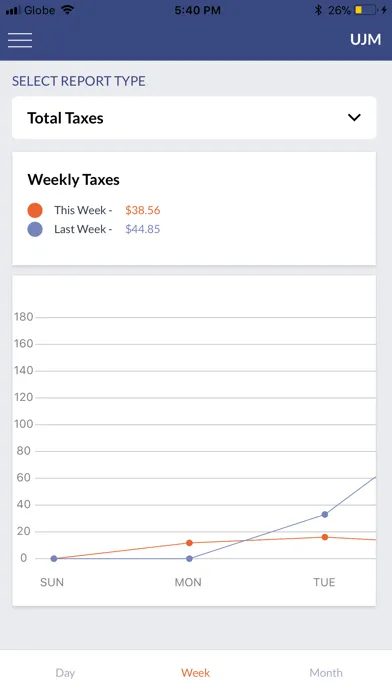
Task: Select the orange Tuesday data point
Action: 325,537
